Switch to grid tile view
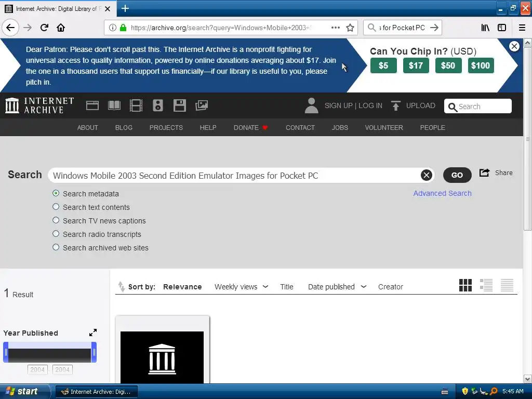This screenshot has height=399, width=532. 465,285
